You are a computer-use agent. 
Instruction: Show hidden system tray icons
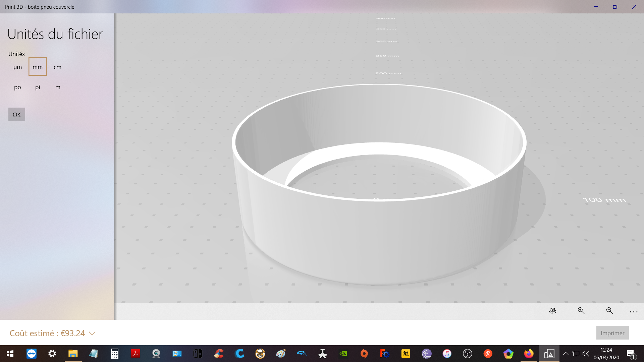566,354
